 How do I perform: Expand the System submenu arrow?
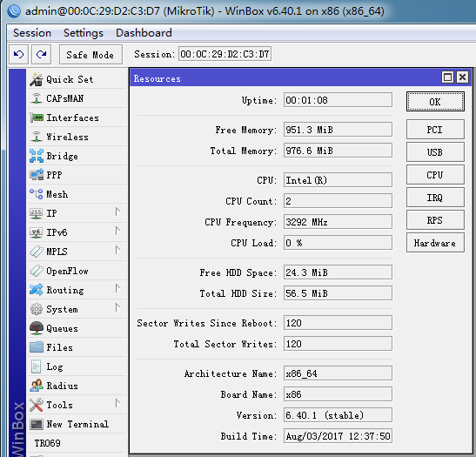118,307
